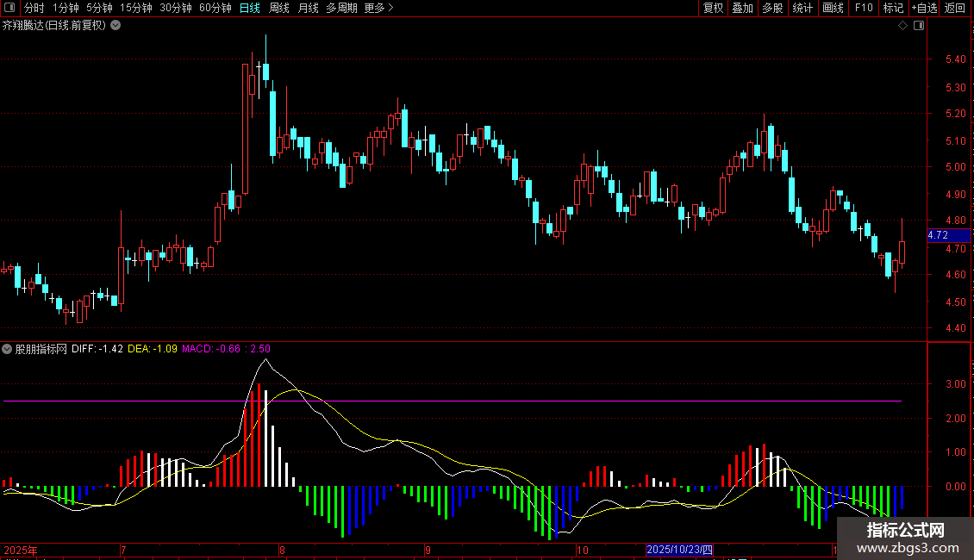Click the diamond icon at chart top-right
974x560 pixels.
903,26
